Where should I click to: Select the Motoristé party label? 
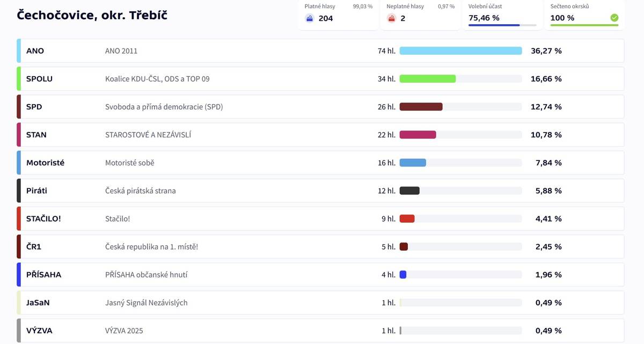[45, 163]
